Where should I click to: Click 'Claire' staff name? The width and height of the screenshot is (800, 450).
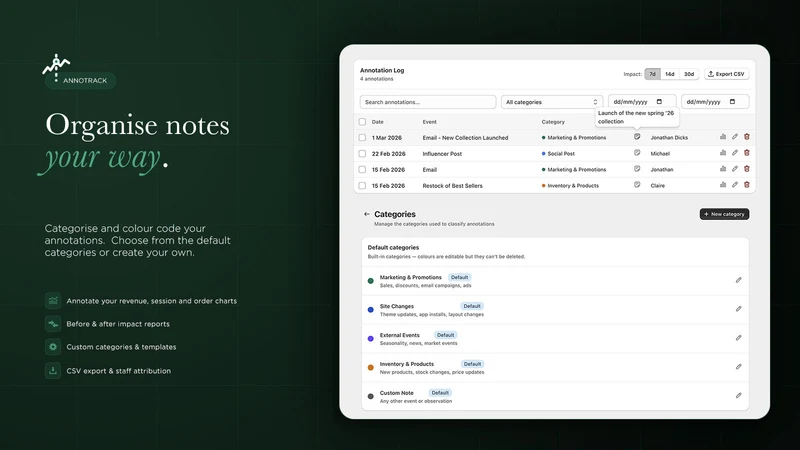(x=658, y=186)
